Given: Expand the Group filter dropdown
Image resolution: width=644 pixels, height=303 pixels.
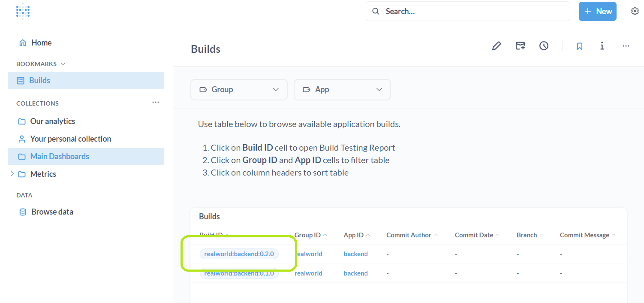Looking at the screenshot, I should (239, 90).
